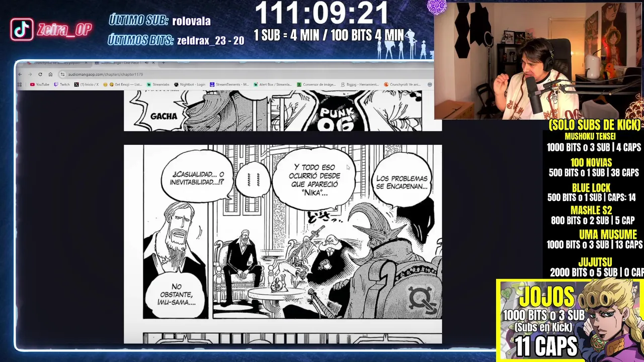
Task: Open the Streamlabs bookmark
Action: point(158,84)
